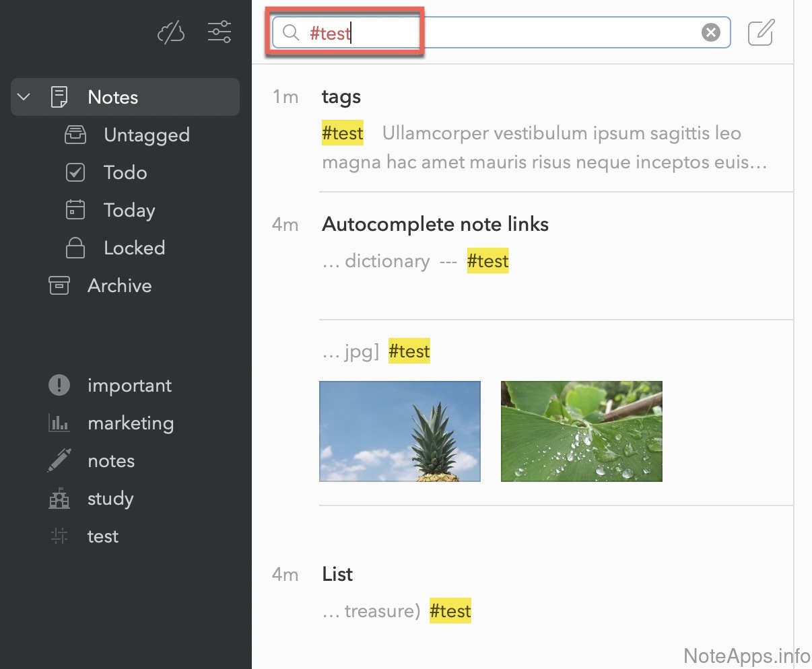The height and width of the screenshot is (669, 812).
Task: Open the Untagged notes filter
Action: tap(146, 135)
